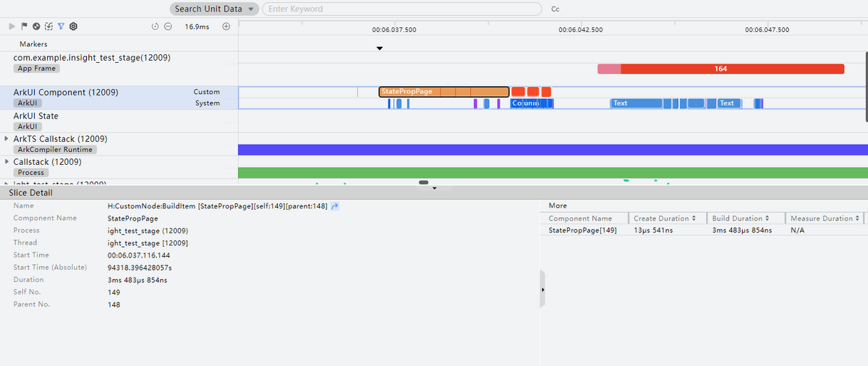Click the Enter Keyword search field

[x=401, y=9]
